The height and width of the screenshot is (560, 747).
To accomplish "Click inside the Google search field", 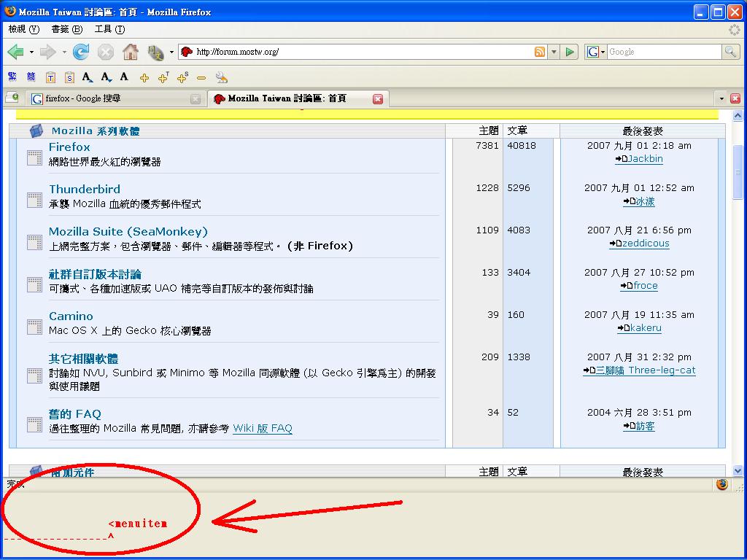I will 664,52.
